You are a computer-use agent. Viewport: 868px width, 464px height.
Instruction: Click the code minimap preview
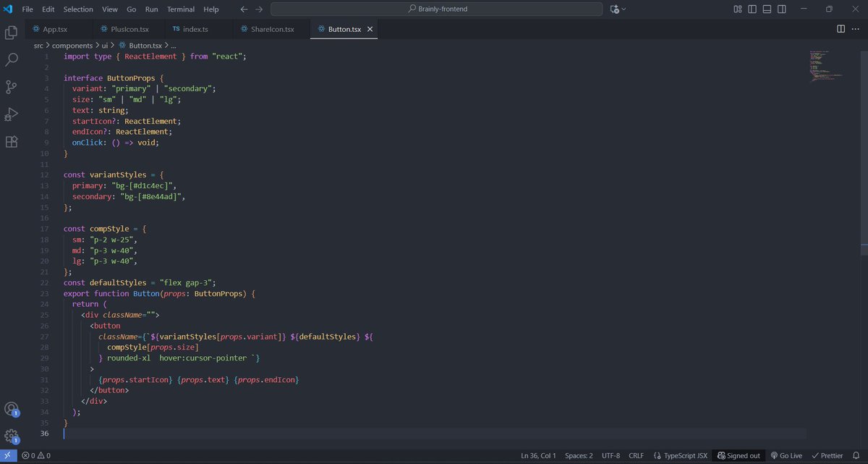(826, 67)
